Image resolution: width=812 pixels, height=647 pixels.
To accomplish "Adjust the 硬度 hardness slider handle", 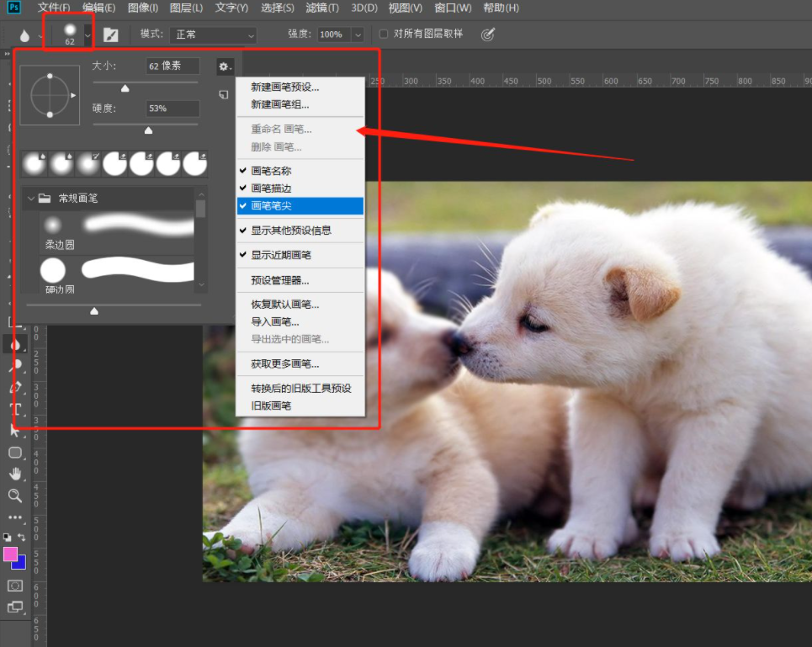I will click(149, 130).
